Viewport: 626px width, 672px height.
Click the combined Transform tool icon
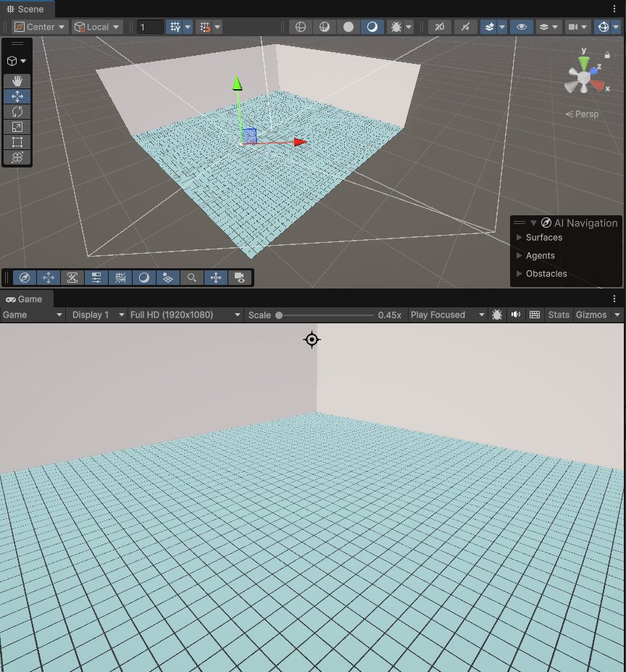click(17, 157)
